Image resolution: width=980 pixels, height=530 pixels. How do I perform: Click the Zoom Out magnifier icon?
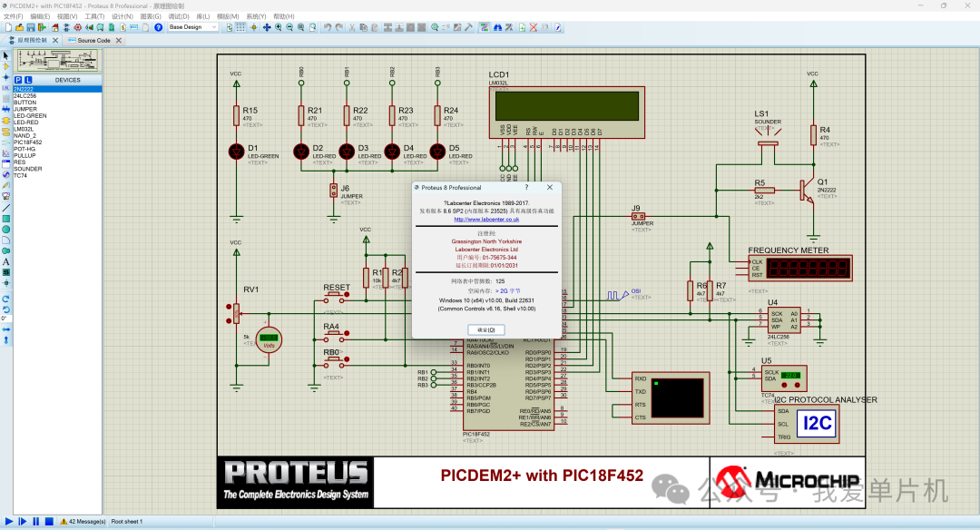point(289,27)
